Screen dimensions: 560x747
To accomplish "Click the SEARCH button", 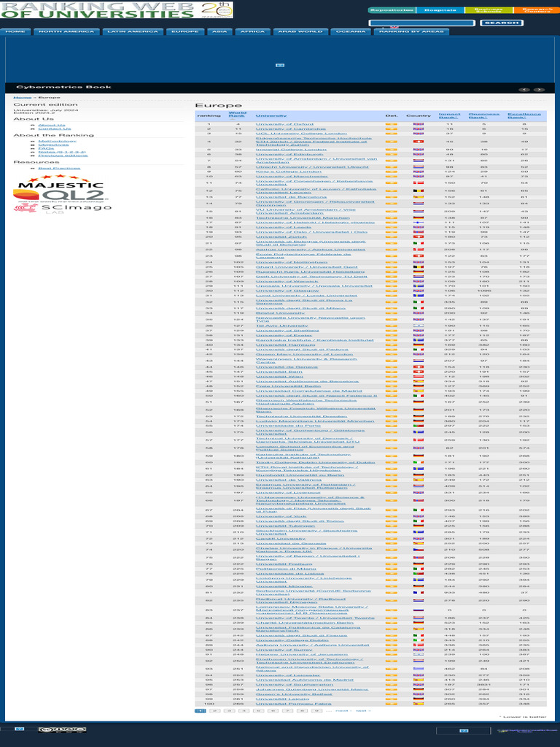I will [x=502, y=23].
